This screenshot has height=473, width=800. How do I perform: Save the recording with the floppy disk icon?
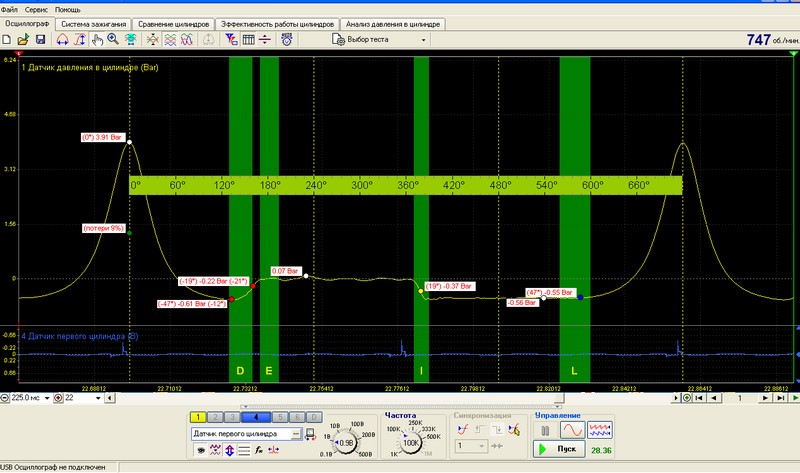point(40,39)
